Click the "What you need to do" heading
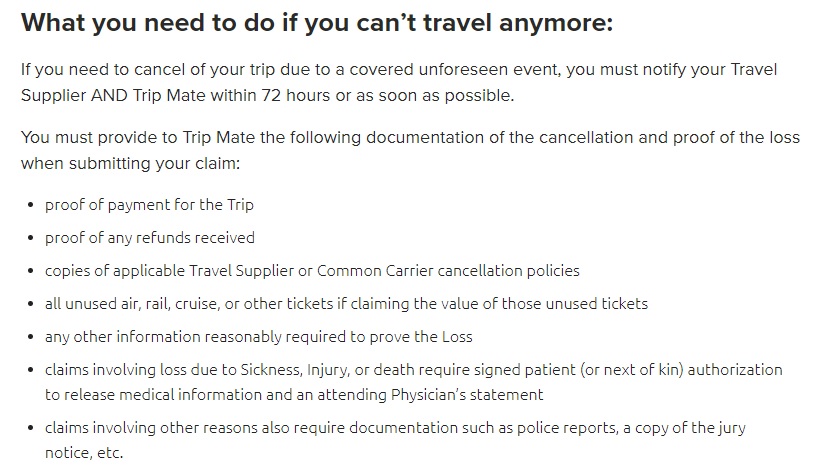Viewport: 816px width, 472px height. [x=317, y=23]
